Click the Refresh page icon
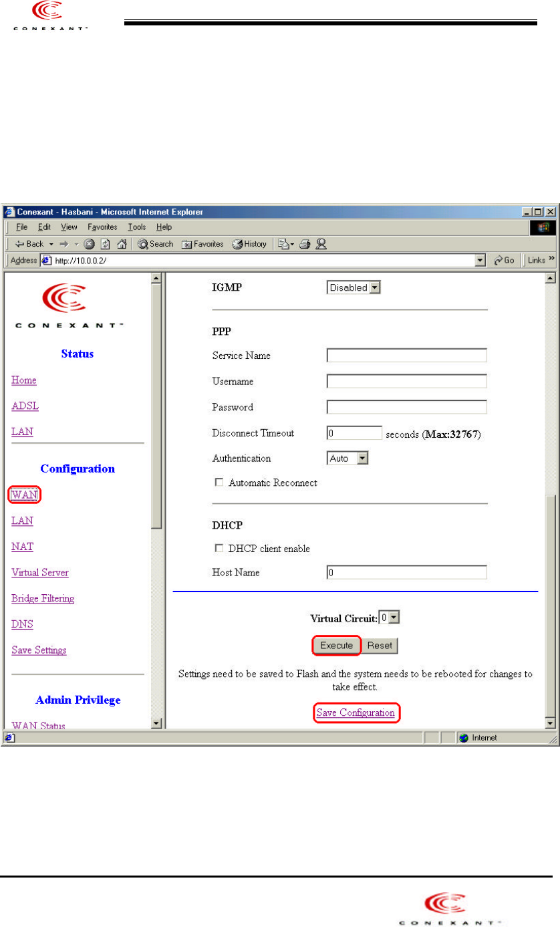 coord(106,244)
